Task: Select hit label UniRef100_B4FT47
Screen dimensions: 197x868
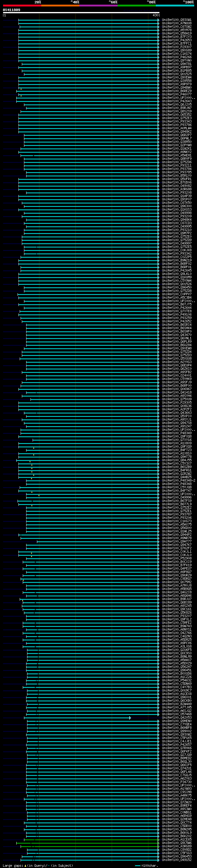Action: click(x=176, y=491)
